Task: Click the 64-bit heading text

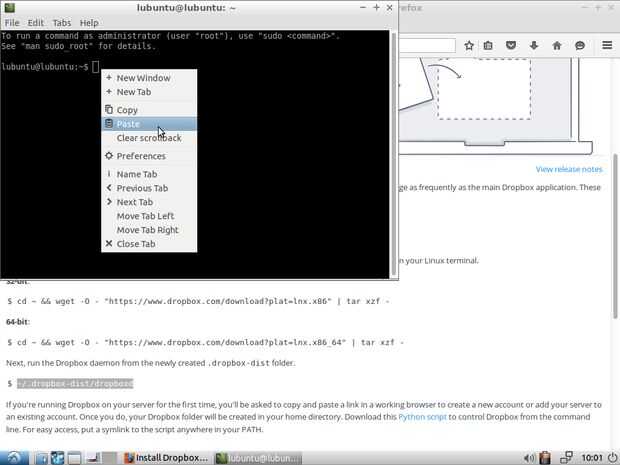Action: tap(18, 322)
